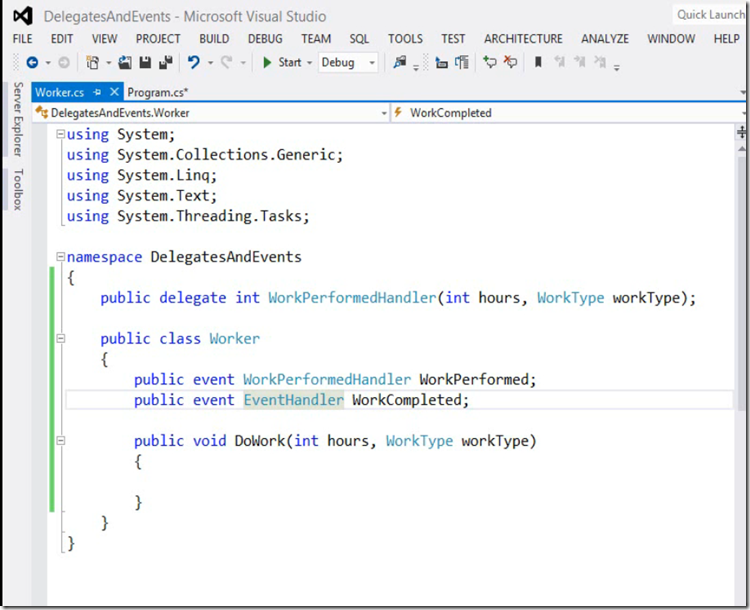
Task: Open the Server Explorer side panel
Action: coord(18,119)
